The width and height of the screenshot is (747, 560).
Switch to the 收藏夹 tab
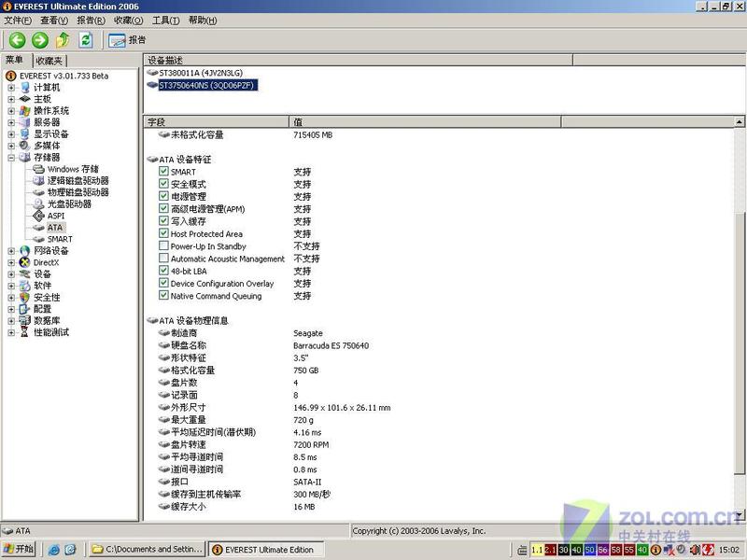(x=49, y=61)
